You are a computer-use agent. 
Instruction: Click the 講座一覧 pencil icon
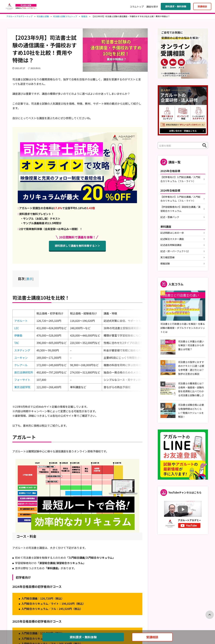click(x=163, y=162)
